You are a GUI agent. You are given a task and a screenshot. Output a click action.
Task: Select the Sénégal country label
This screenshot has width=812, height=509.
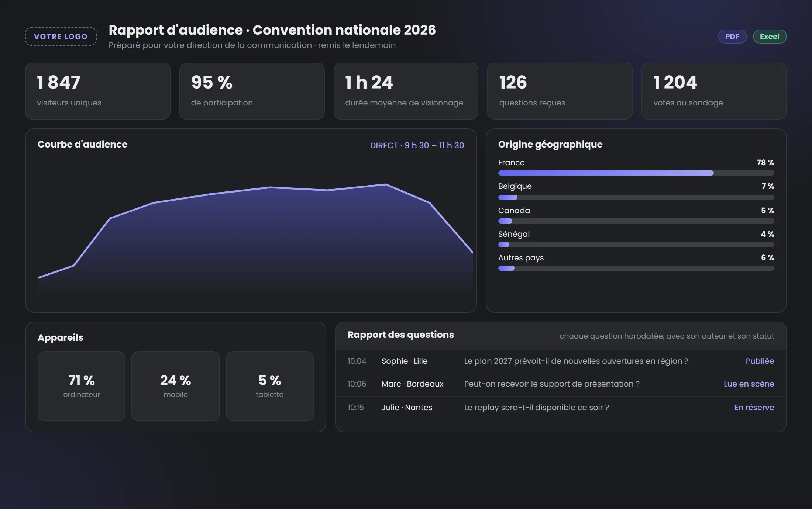514,234
